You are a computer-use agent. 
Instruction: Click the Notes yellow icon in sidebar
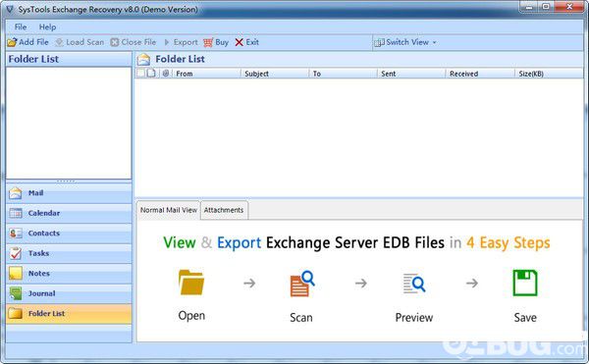point(16,273)
